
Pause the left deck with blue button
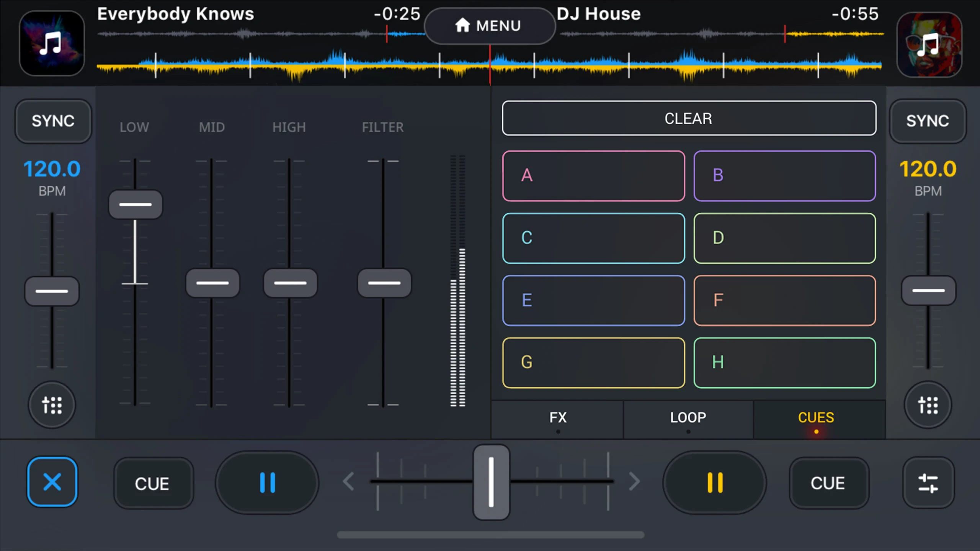[267, 482]
